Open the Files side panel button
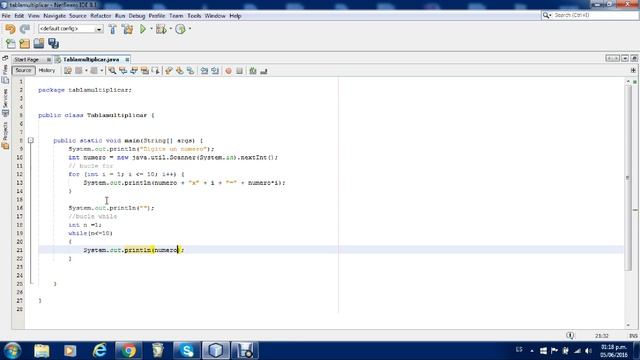Screen dimensions: 640x360 tap(5, 73)
